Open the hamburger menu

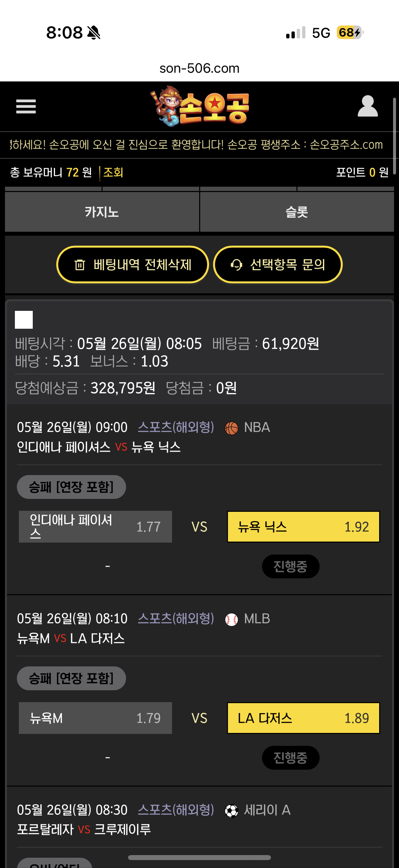point(26,107)
